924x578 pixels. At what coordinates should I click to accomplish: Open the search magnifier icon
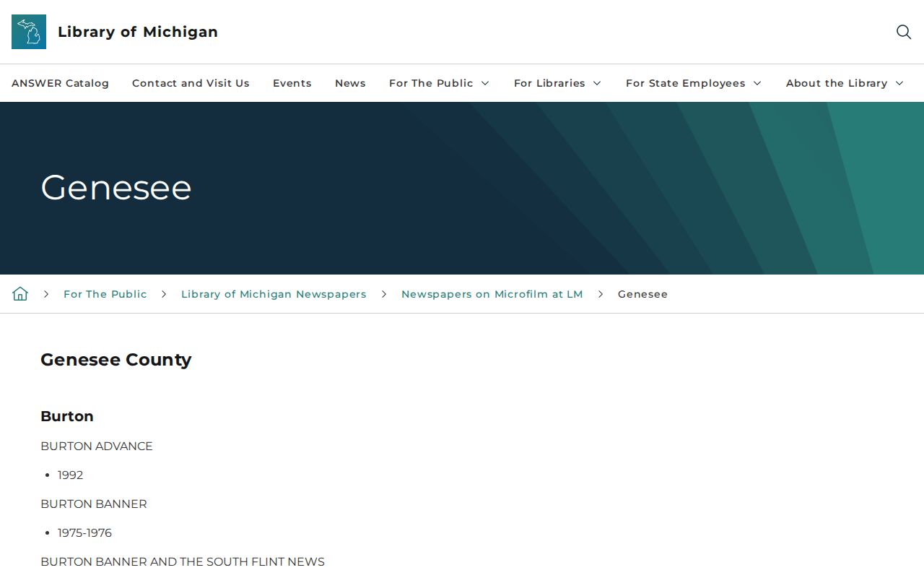pos(904,32)
